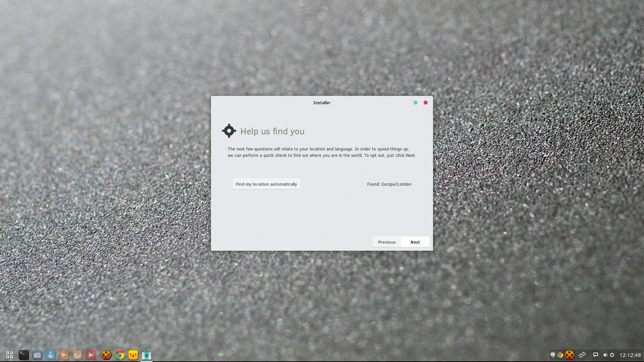Click the Chrome icon in the system tray
This screenshot has width=644, height=362.
[560, 355]
